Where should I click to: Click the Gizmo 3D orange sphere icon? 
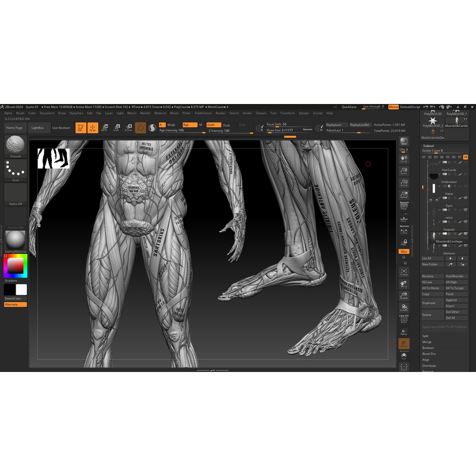click(140, 128)
